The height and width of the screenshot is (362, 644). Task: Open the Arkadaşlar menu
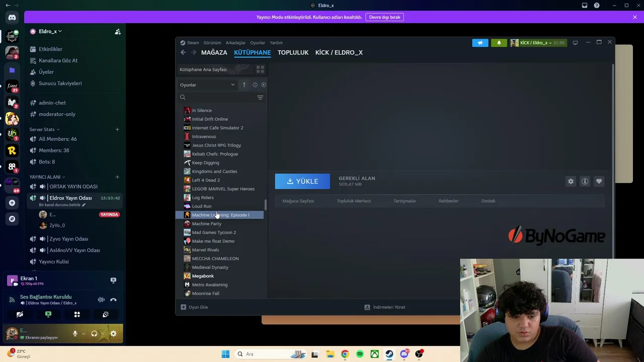tap(235, 43)
